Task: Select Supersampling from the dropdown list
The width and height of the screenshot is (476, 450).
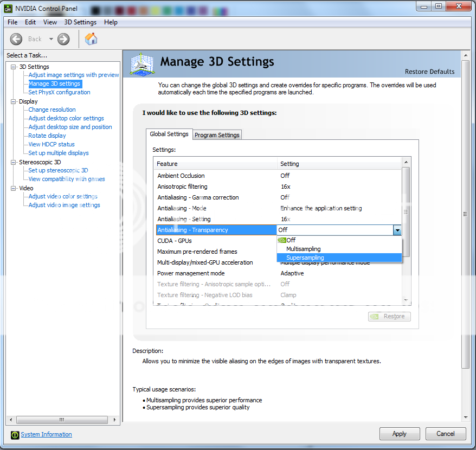Action: [305, 258]
